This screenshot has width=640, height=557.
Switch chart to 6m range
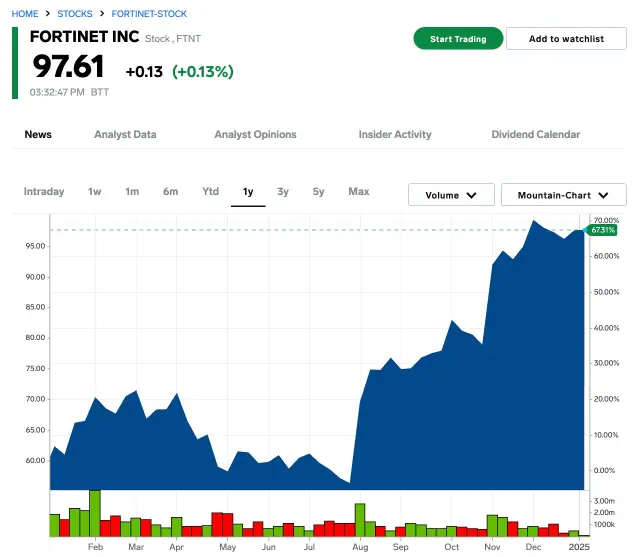(171, 192)
